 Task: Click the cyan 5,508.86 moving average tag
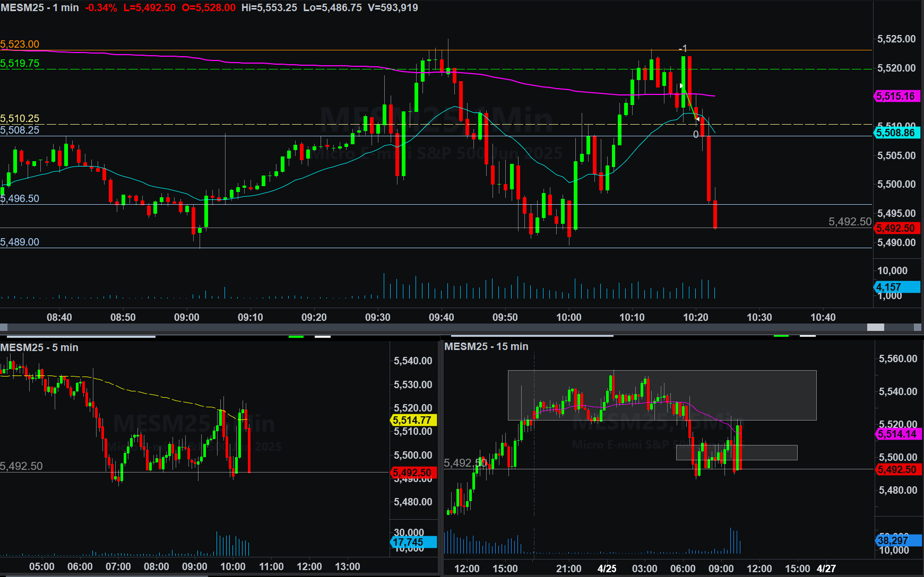pos(896,133)
